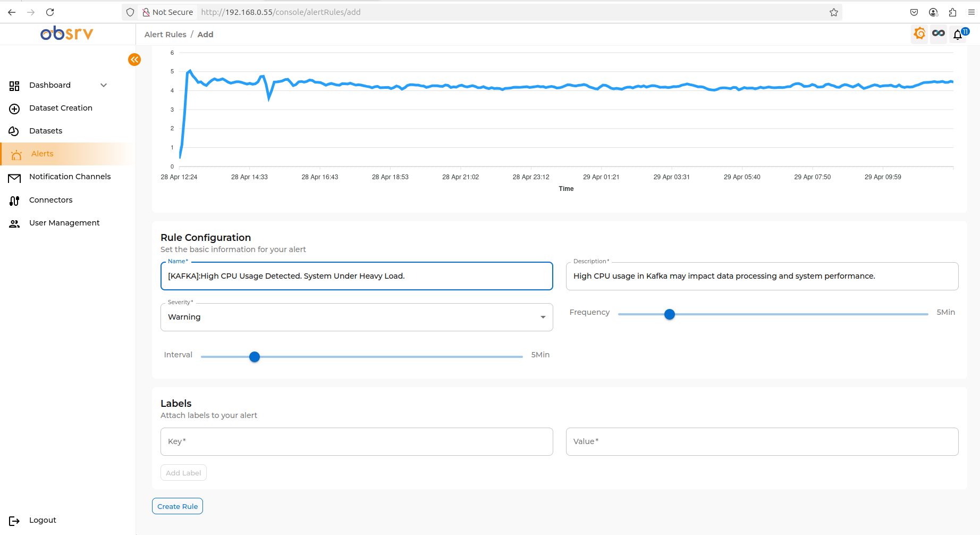980x535 pixels.
Task: Reload the page with the refresh icon
Action: (50, 12)
